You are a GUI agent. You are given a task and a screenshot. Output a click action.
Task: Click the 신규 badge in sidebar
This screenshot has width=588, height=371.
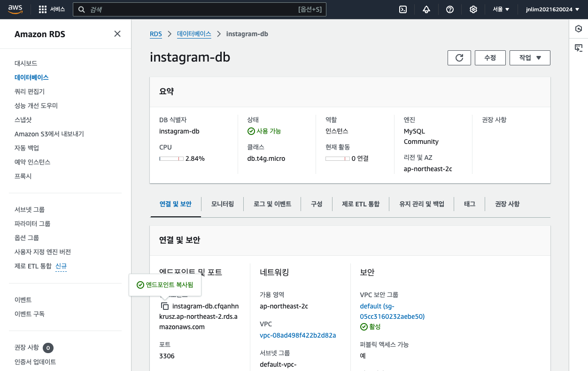61,266
